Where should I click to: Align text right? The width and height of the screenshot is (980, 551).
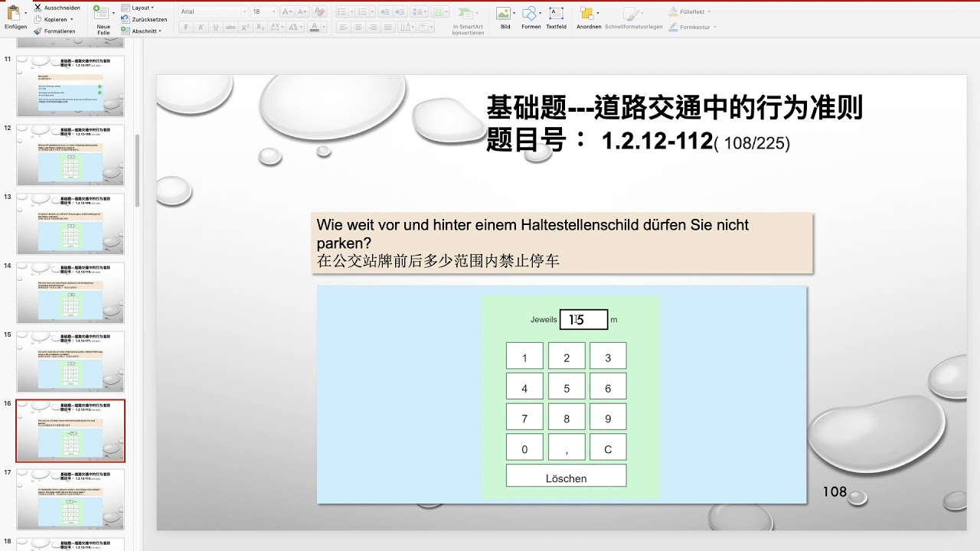coord(372,27)
